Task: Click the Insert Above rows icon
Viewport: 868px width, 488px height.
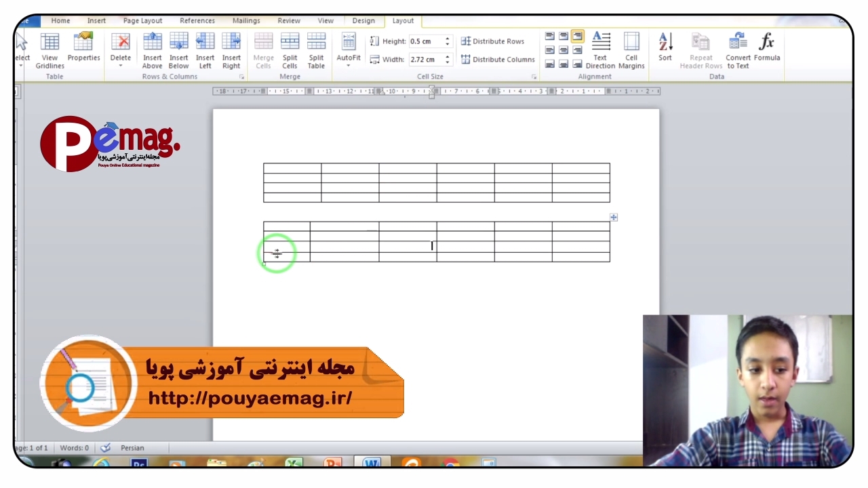Action: point(152,50)
